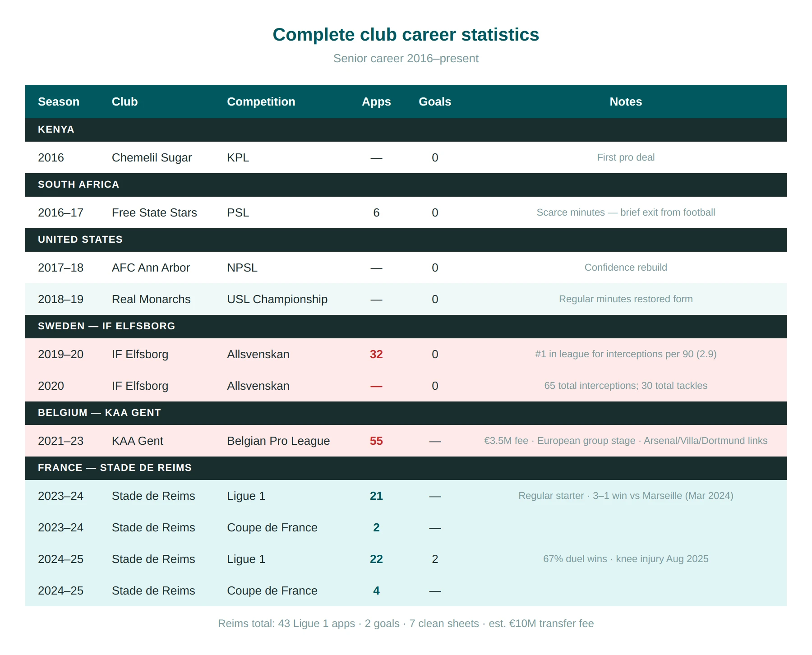812x655 pixels.
Task: Click the "UNITED STATES" section heading
Action: [80, 240]
